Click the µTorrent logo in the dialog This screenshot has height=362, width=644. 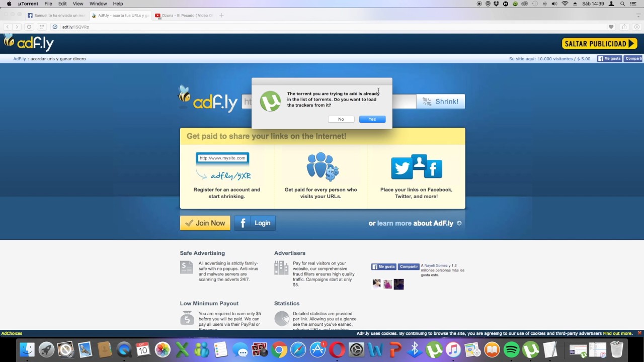(x=270, y=102)
